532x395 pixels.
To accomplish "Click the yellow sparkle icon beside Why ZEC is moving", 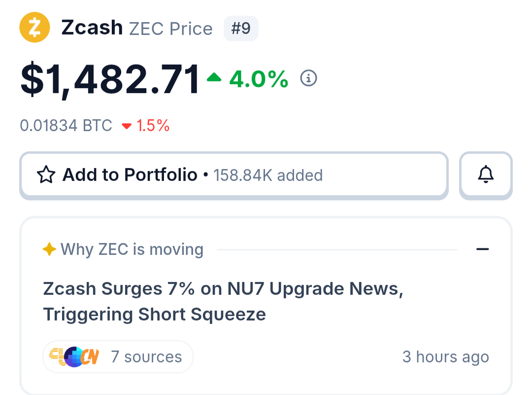I will 50,250.
